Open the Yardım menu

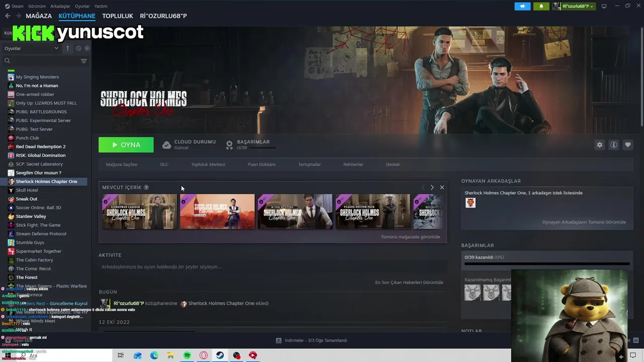point(101,6)
